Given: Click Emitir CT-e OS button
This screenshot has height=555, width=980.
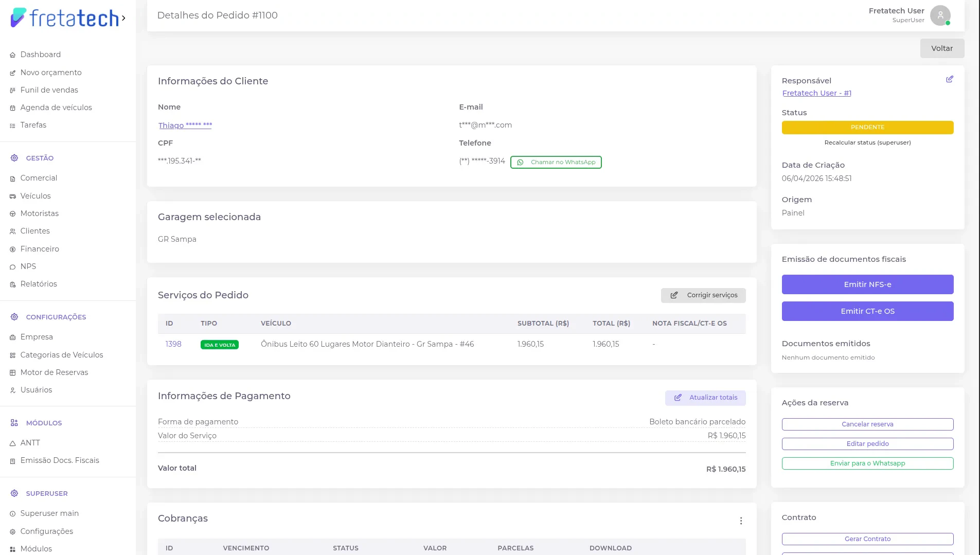Looking at the screenshot, I should [x=867, y=311].
